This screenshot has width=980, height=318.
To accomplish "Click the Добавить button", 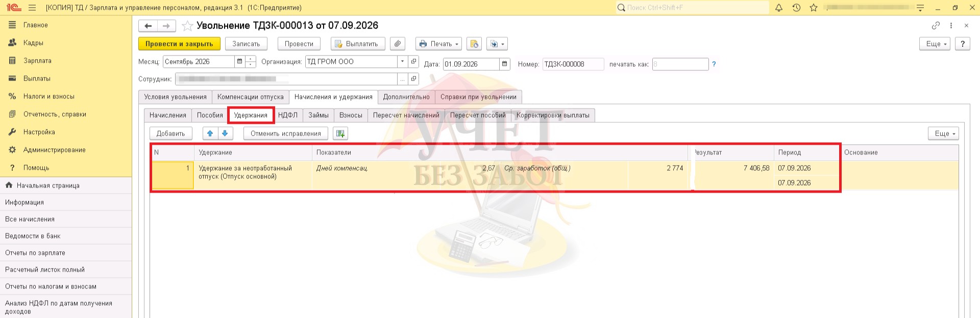I will tap(171, 134).
